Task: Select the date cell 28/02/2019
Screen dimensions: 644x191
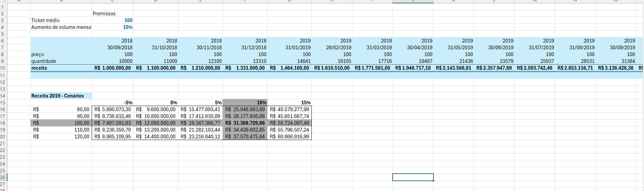Action: pos(332,48)
